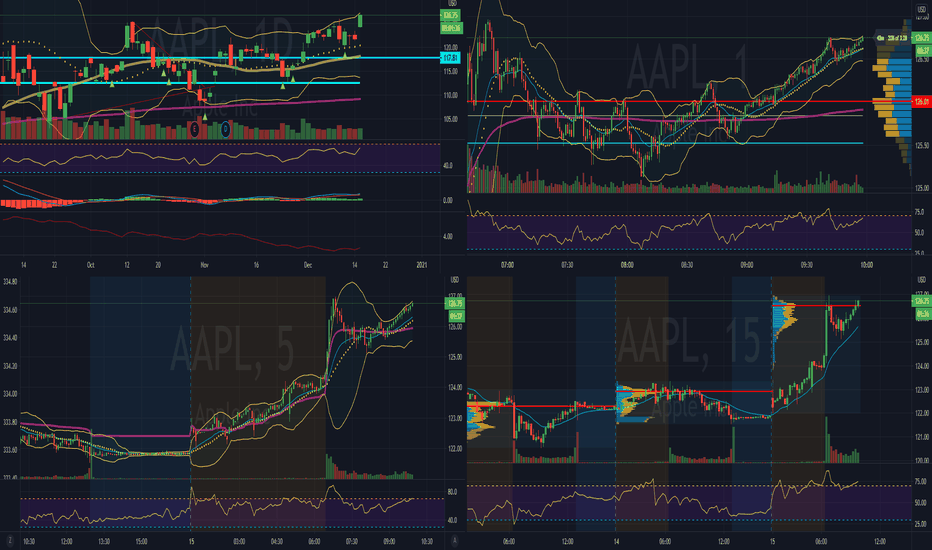Click the '334.80' value on 5-minute left scale
Viewport: 932px width, 550px height.
(x=10, y=282)
